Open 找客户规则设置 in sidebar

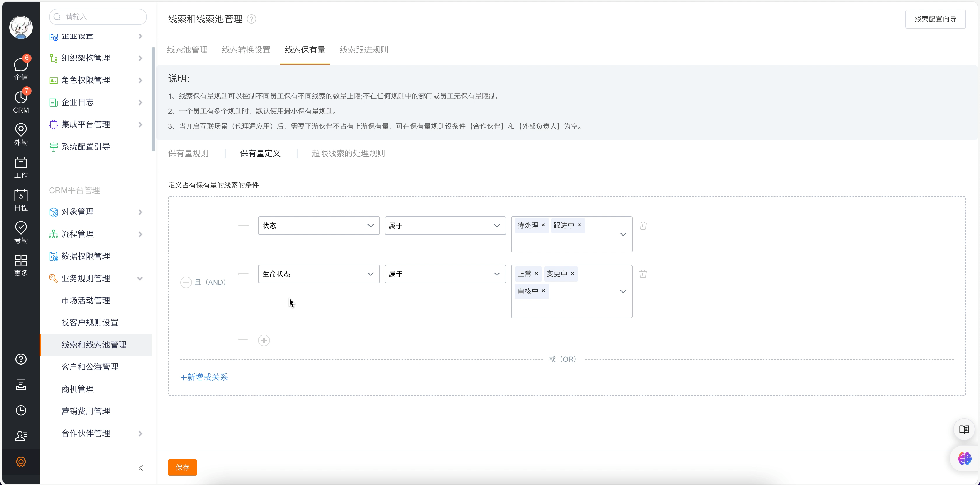point(90,322)
